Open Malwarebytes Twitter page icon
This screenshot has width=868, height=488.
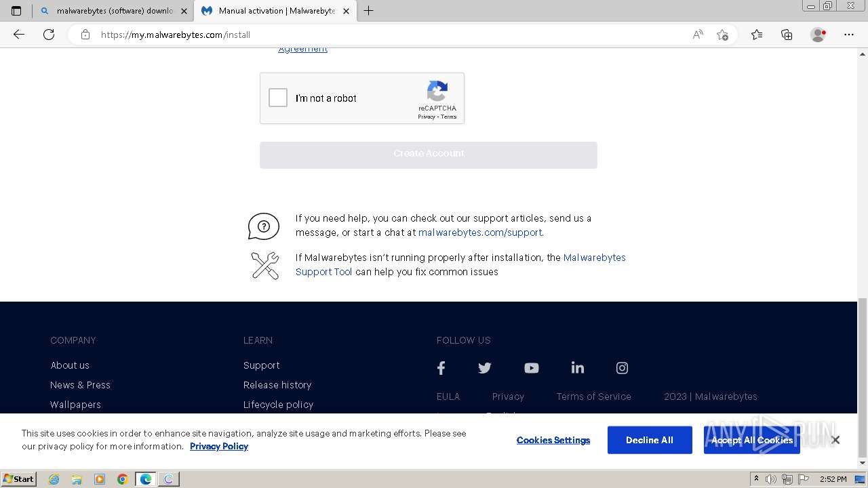(x=484, y=368)
